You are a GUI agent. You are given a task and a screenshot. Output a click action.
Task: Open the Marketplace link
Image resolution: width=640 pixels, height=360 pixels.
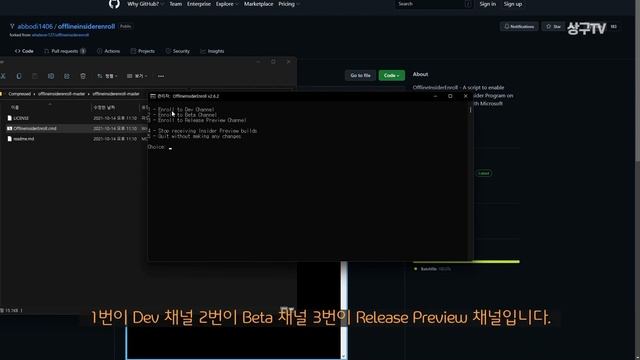[x=258, y=4]
